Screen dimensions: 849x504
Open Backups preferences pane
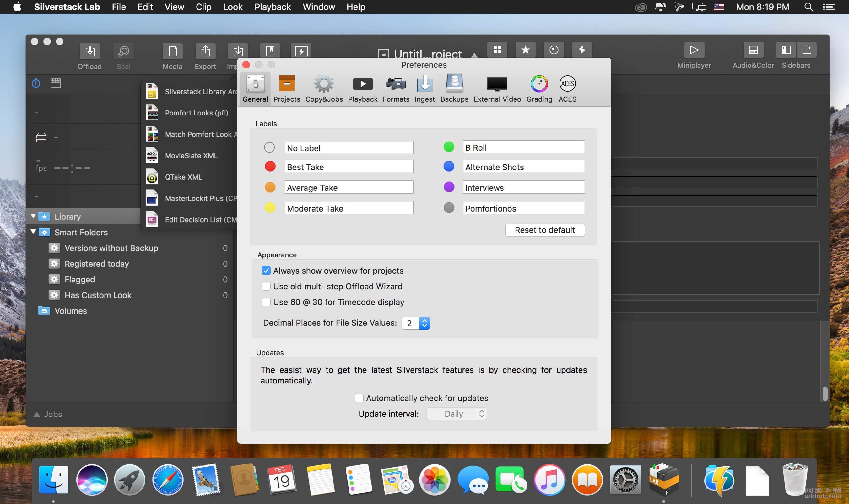pyautogui.click(x=454, y=88)
